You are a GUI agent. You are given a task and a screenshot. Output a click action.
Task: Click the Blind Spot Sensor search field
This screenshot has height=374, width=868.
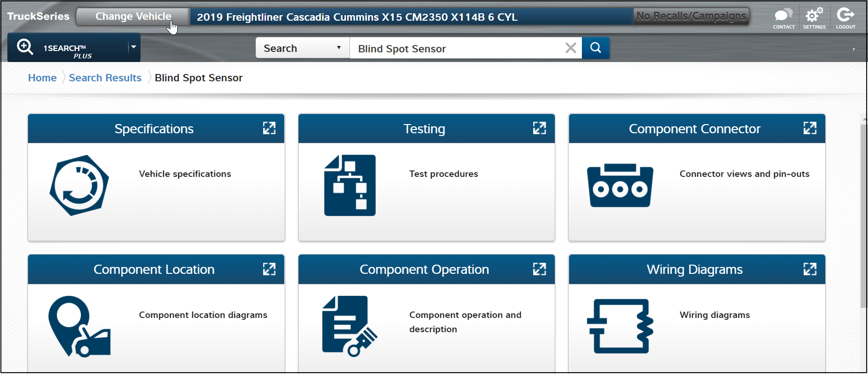[x=457, y=48]
